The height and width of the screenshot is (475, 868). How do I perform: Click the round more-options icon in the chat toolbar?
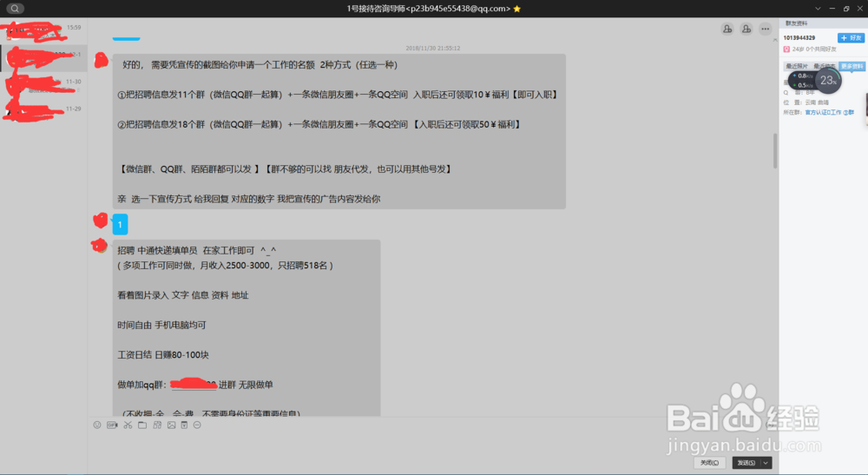click(197, 426)
